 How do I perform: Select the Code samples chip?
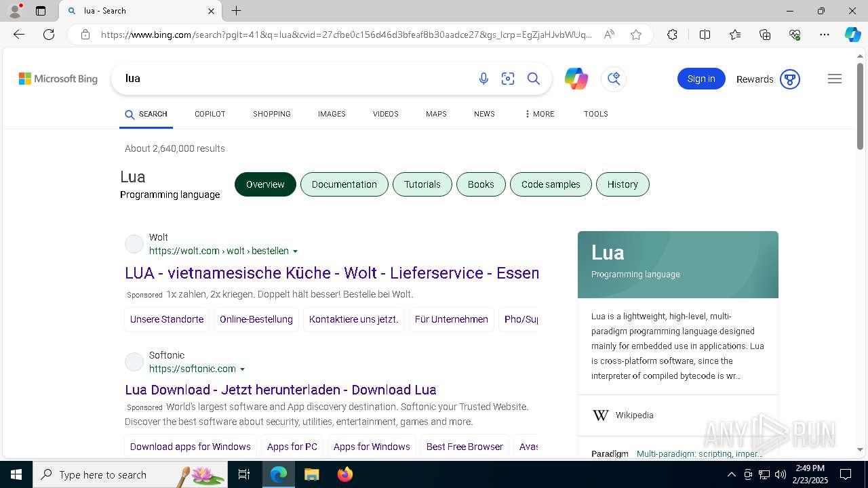point(551,184)
